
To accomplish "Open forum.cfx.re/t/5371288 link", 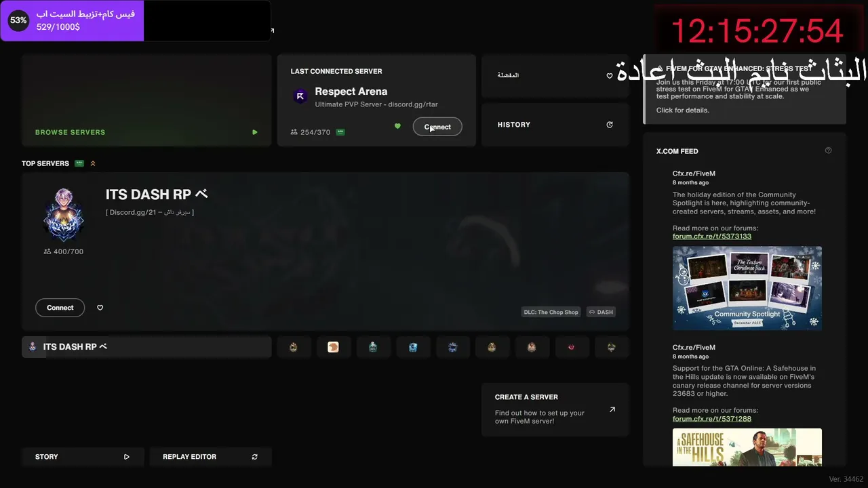I will pyautogui.click(x=712, y=419).
